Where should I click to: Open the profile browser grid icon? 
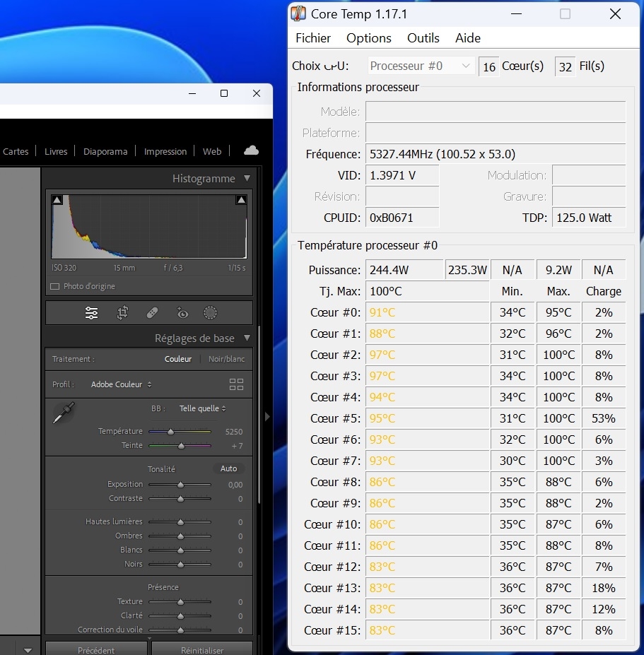point(236,384)
